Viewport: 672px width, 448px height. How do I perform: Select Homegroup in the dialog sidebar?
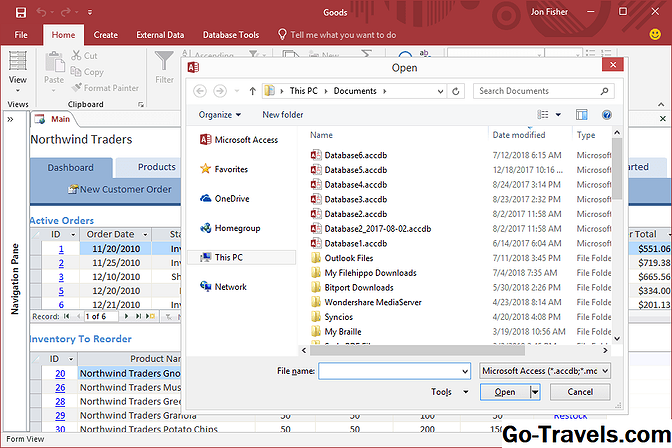pyautogui.click(x=230, y=228)
